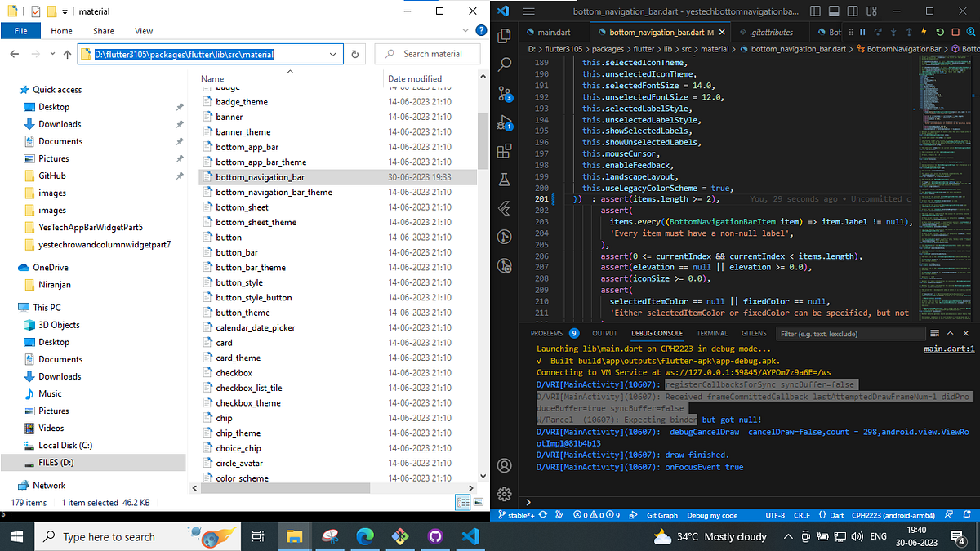980x551 pixels.
Task: Click the Extensions icon in activity bar
Action: (505, 150)
